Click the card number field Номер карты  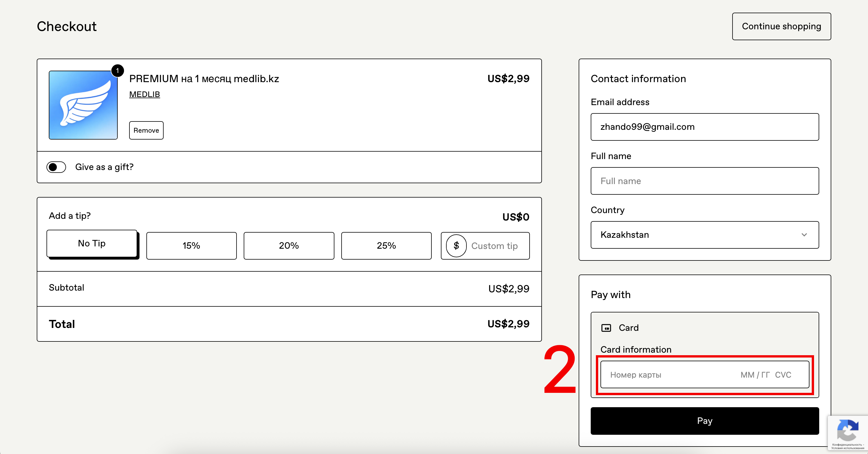(x=635, y=375)
